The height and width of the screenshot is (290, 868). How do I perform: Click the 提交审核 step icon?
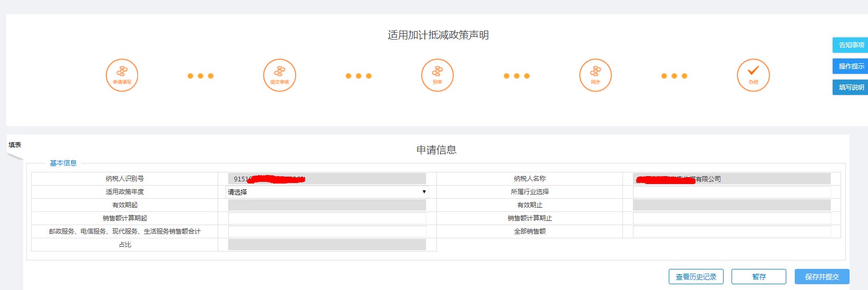(279, 75)
